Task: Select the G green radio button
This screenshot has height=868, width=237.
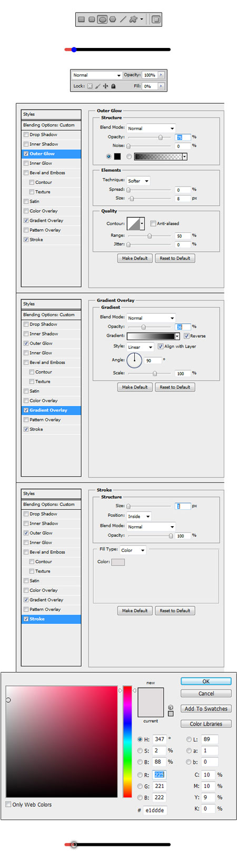Action: coord(140,786)
